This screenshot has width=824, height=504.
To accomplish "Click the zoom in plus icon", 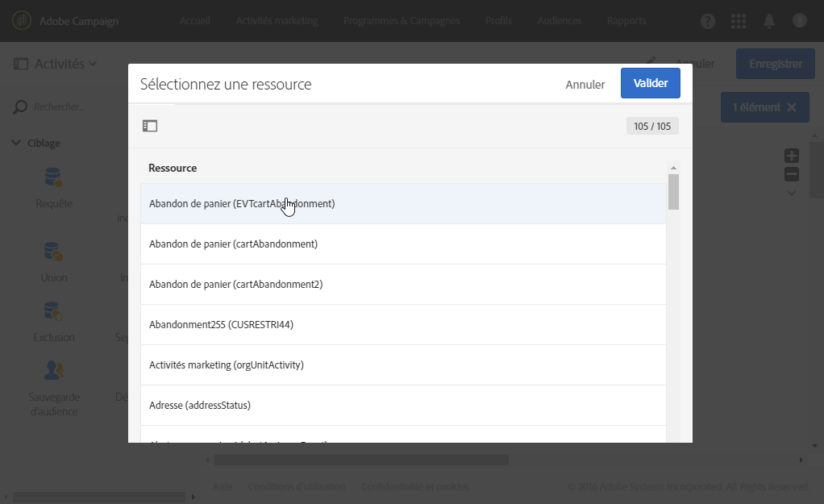I will click(792, 156).
